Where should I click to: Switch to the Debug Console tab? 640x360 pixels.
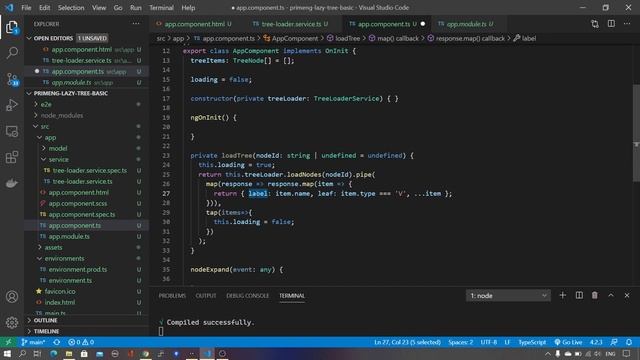(x=248, y=296)
